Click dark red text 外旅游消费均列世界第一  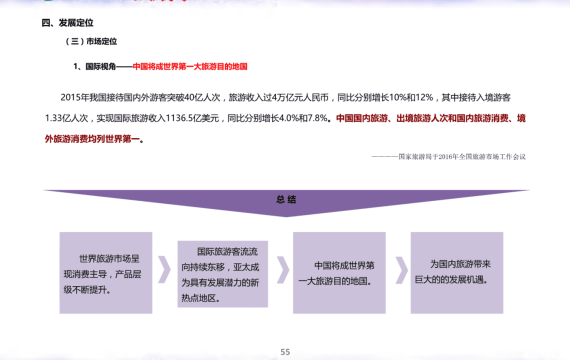tap(92, 139)
